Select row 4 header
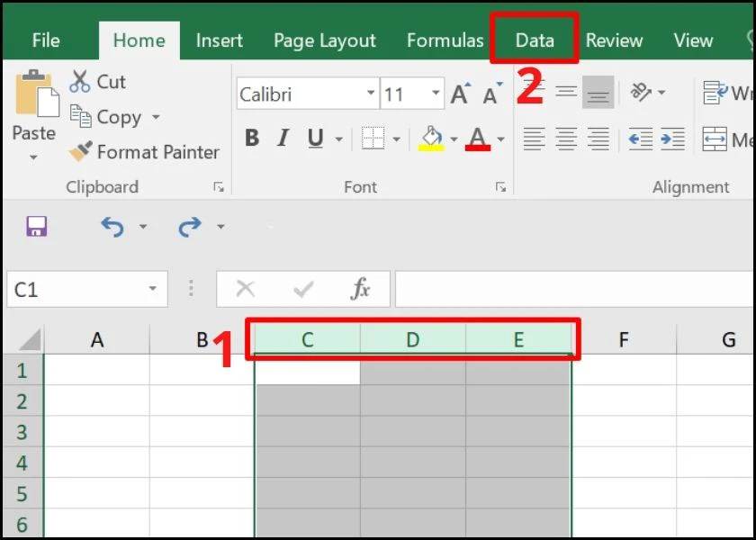This screenshot has height=540, width=756. tap(22, 463)
